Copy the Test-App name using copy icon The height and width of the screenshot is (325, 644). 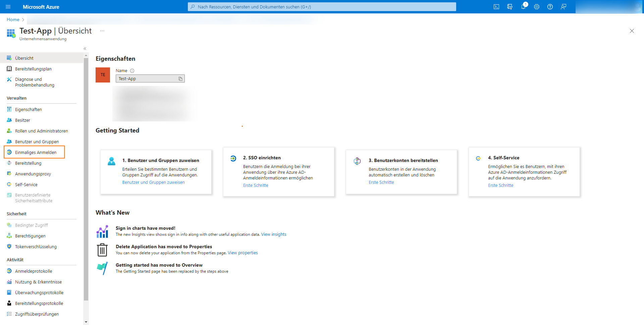[181, 78]
